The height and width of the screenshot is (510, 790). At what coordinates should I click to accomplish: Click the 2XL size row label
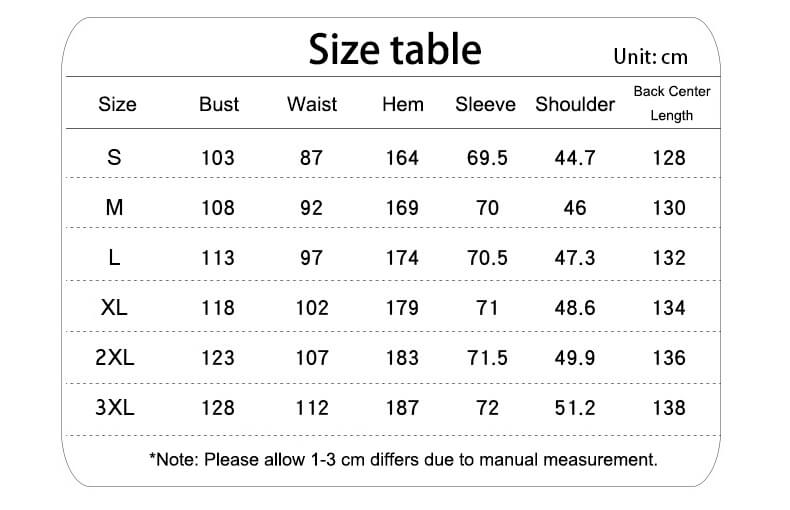click(114, 357)
